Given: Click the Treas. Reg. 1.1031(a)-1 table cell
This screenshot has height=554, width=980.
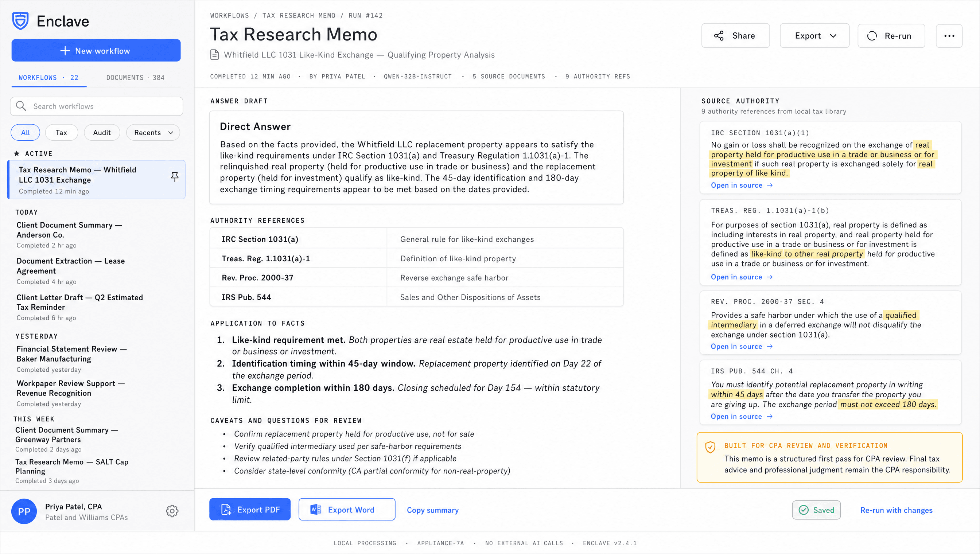Looking at the screenshot, I should coord(298,258).
